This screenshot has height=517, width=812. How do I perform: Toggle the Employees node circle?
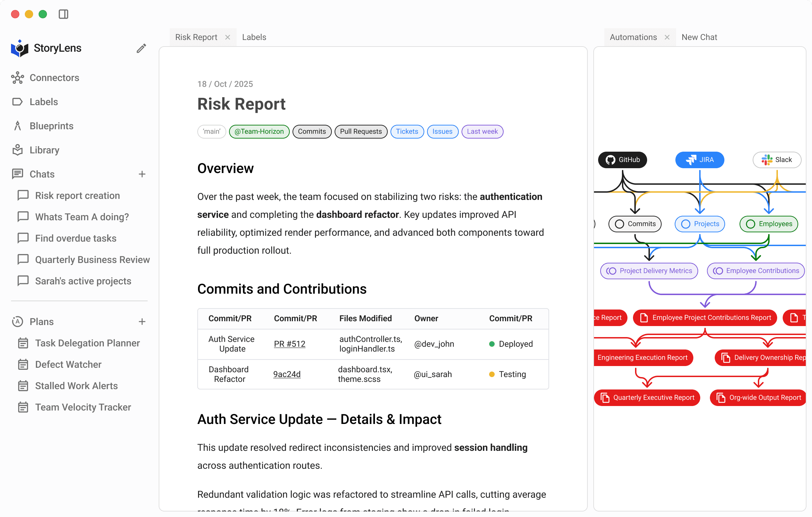point(750,224)
